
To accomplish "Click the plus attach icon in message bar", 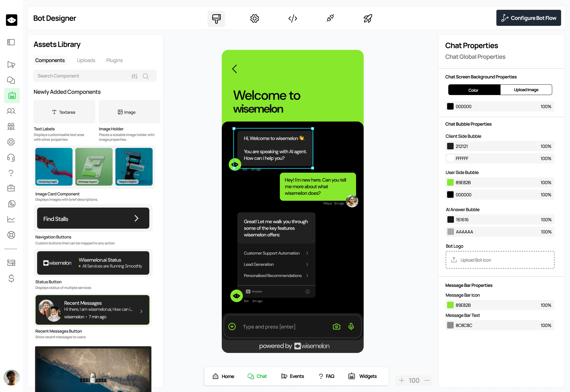I will (232, 326).
